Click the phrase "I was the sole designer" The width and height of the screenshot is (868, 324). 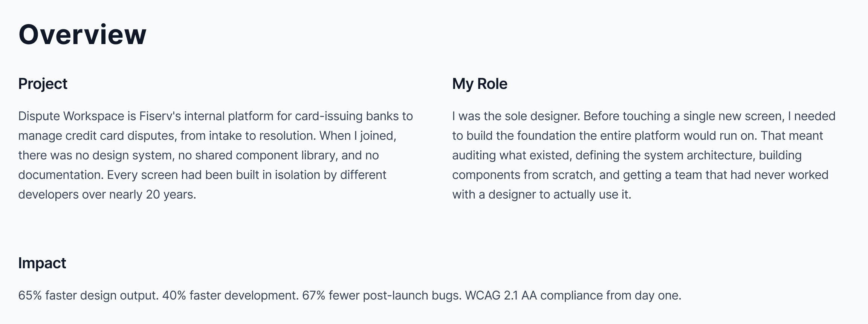click(515, 116)
